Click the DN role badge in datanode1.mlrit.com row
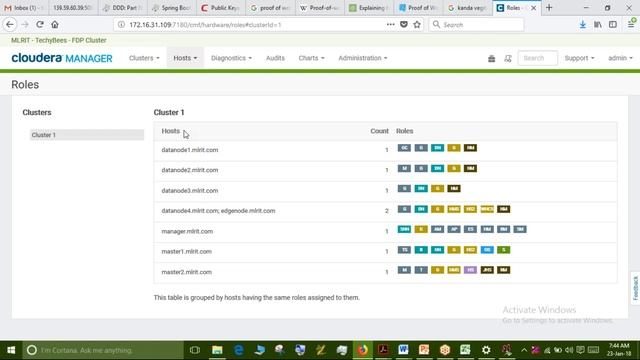 click(x=437, y=148)
